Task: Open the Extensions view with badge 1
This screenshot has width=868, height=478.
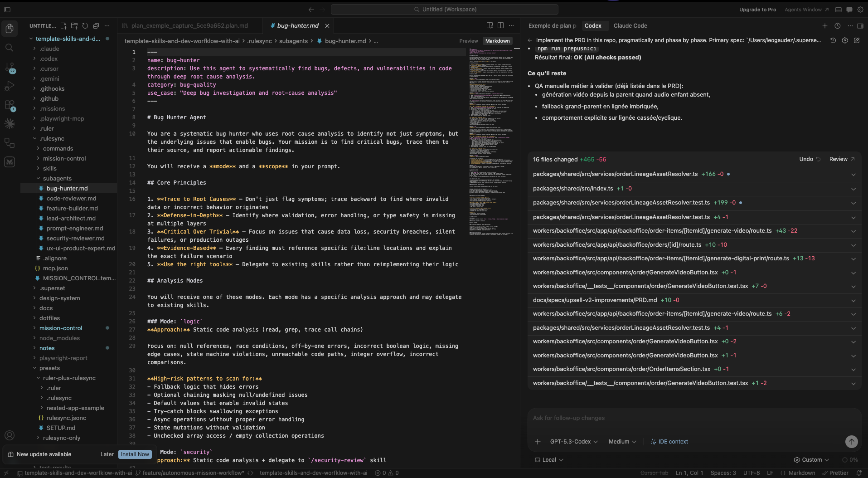Action: point(10,105)
